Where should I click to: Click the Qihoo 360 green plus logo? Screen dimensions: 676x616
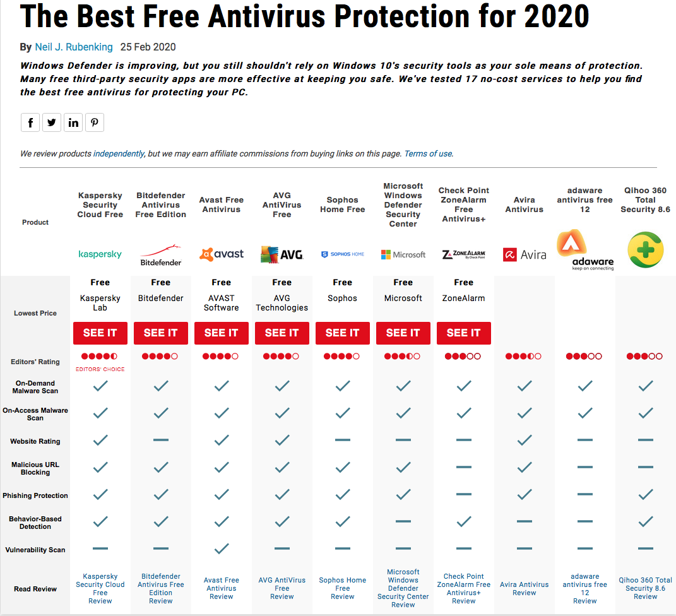coord(646,249)
